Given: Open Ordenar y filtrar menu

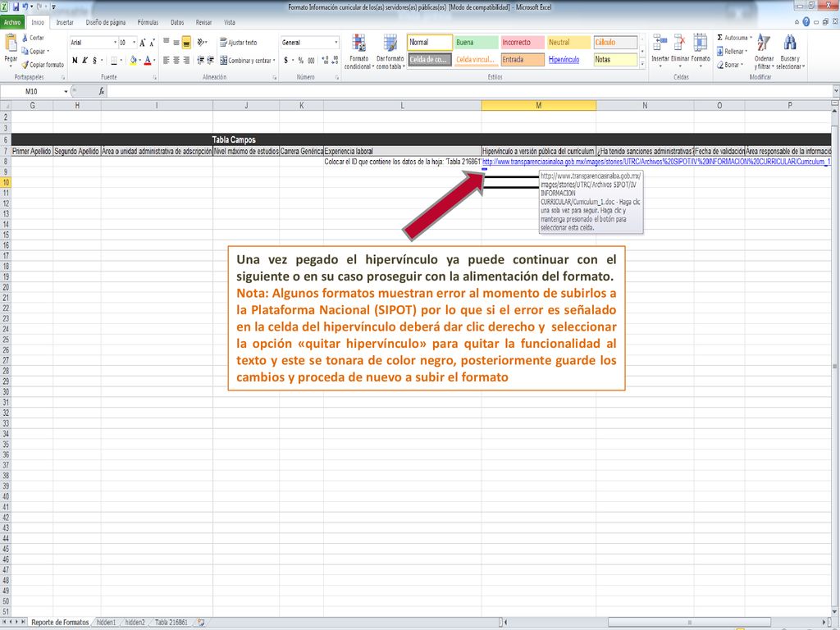Looking at the screenshot, I should (764, 52).
